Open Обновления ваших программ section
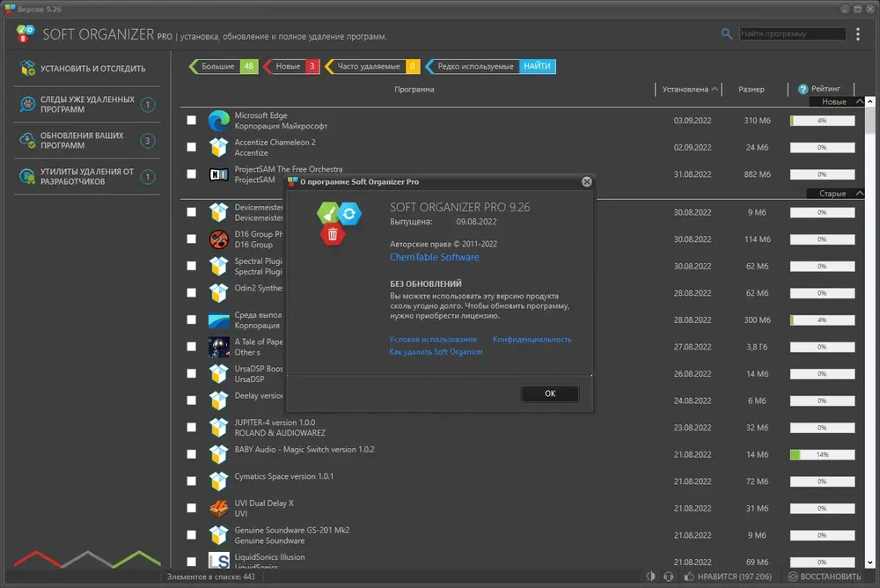Screen dimensions: 880x588 (x=87, y=141)
